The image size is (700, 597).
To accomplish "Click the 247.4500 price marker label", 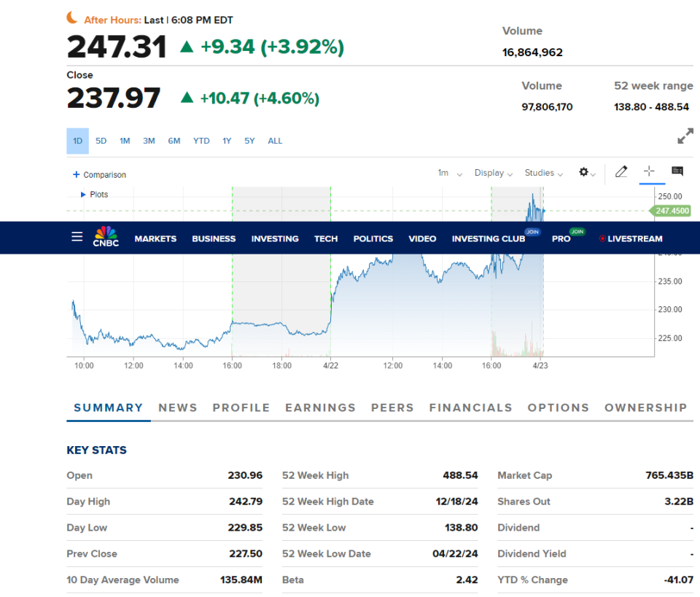I will coord(672,211).
